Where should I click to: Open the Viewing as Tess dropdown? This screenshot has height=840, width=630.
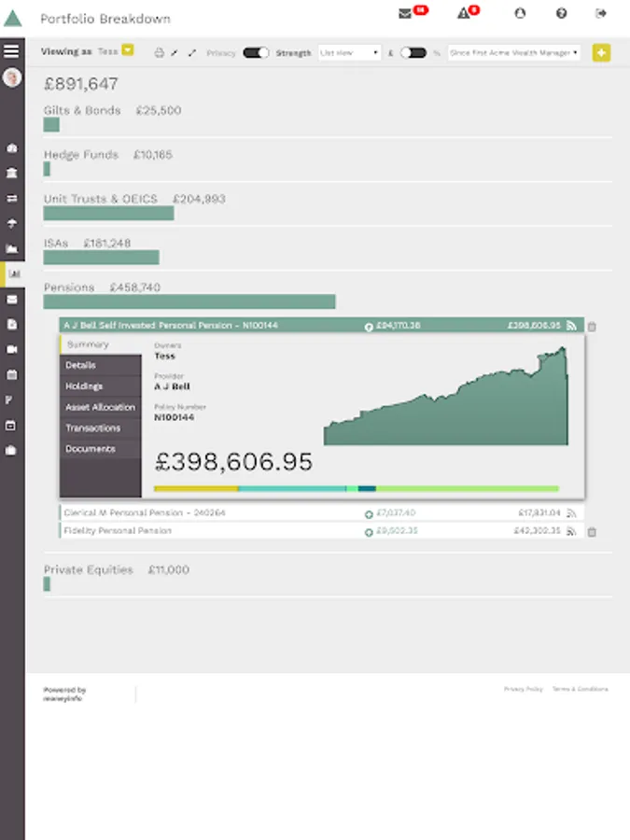point(128,50)
